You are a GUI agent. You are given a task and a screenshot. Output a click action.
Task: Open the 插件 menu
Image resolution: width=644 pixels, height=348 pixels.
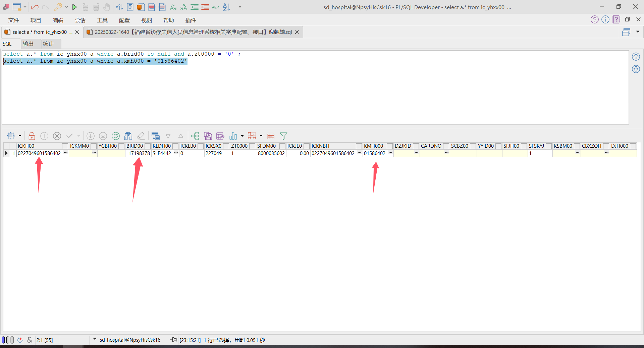[191, 20]
